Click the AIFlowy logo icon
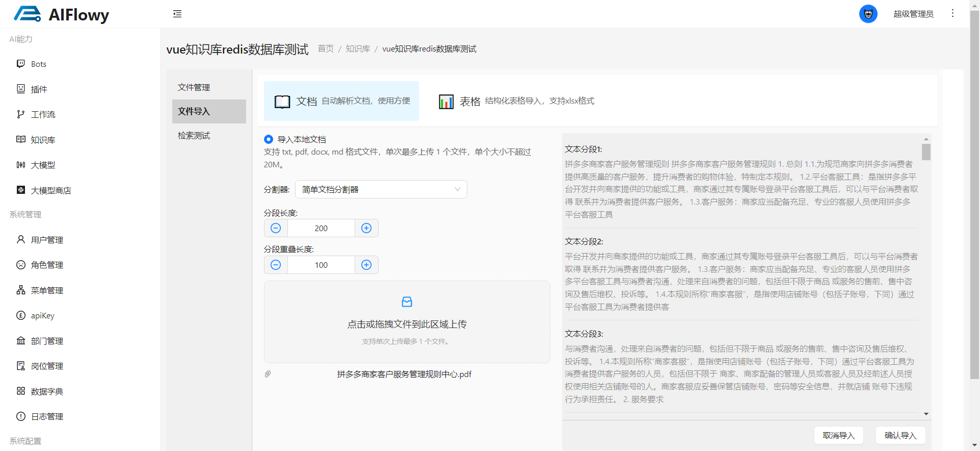 (x=28, y=14)
